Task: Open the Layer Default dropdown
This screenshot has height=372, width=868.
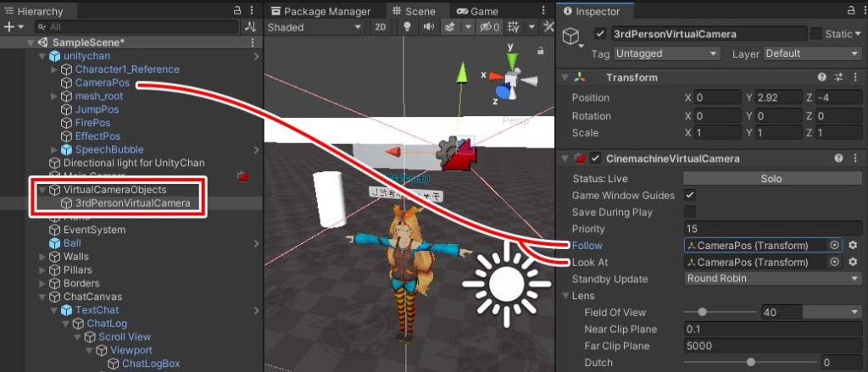Action: pos(813,53)
